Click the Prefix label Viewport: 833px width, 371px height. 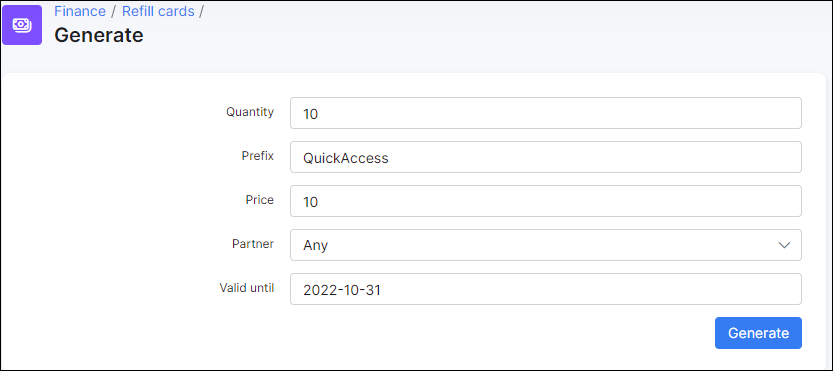pos(257,156)
